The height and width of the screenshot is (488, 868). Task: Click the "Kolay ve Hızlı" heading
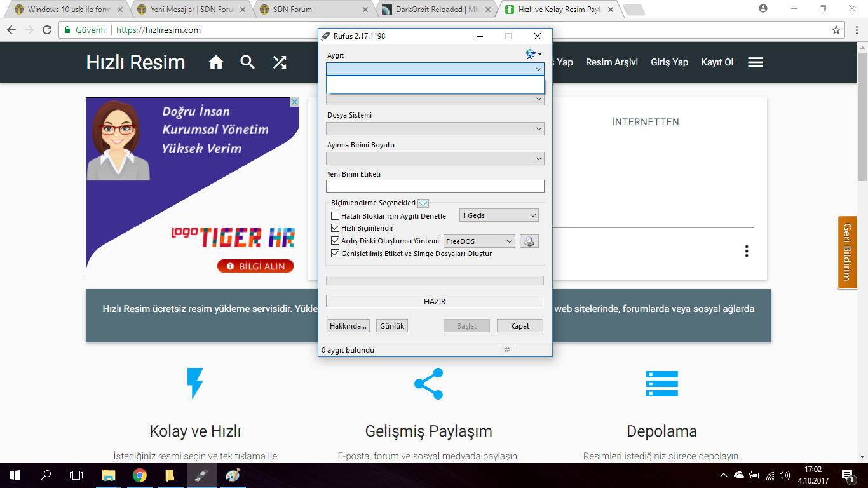click(195, 431)
